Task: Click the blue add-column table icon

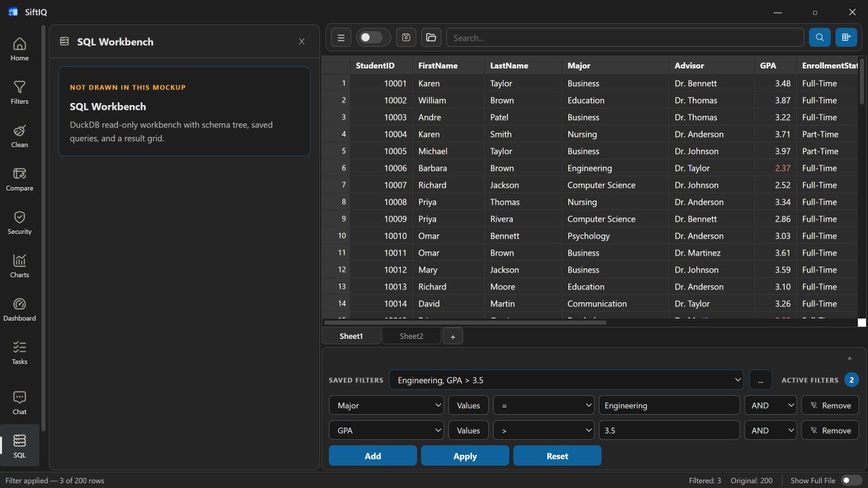Action: (x=846, y=38)
